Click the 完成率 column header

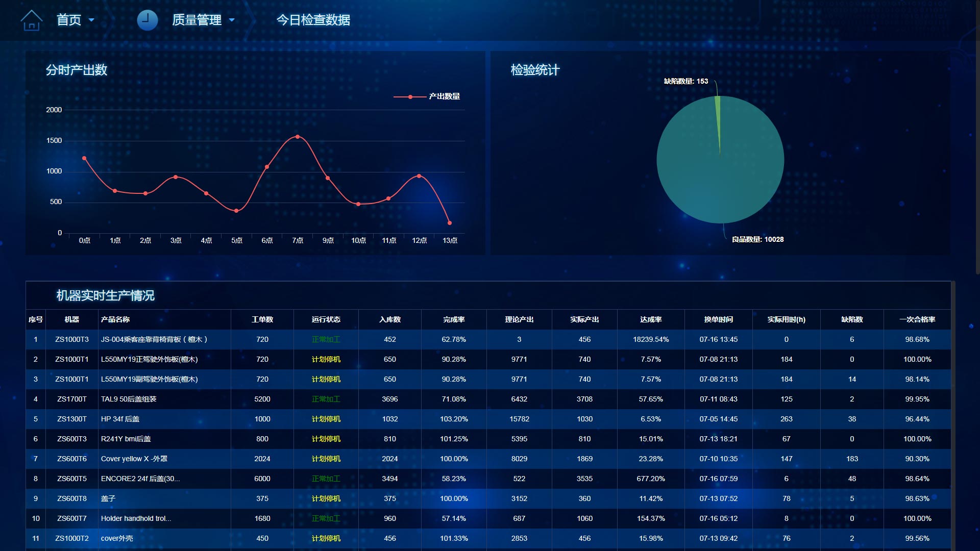pyautogui.click(x=453, y=319)
